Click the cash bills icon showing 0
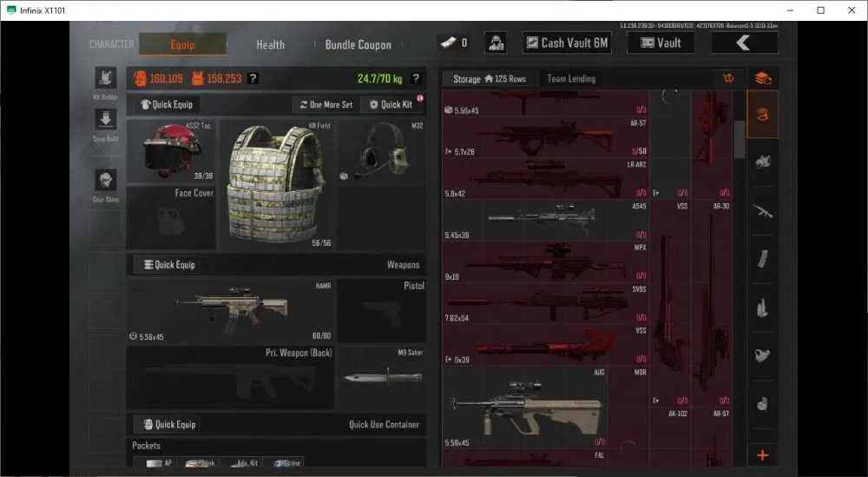This screenshot has width=868, height=477. (448, 43)
